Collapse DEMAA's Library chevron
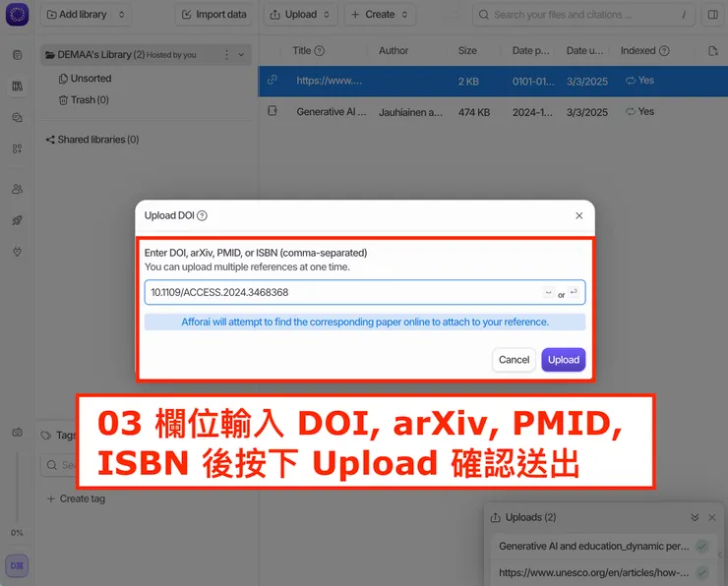Image resolution: width=728 pixels, height=586 pixels. click(241, 55)
